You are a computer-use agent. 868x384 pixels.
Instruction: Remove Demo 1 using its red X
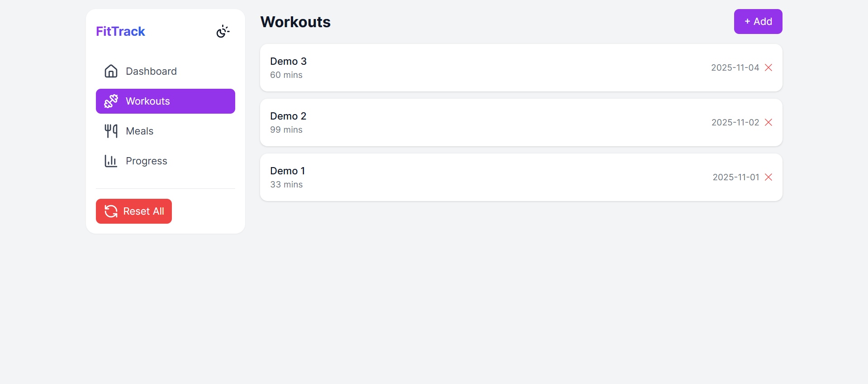(768, 177)
